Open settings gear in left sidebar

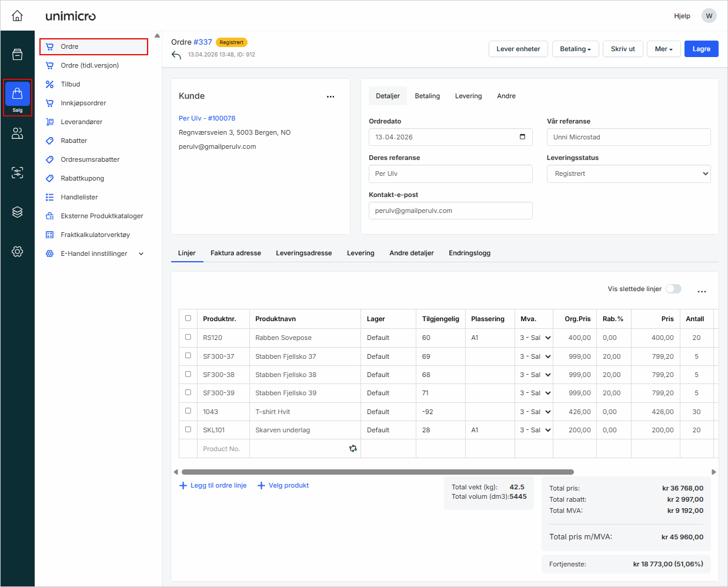pyautogui.click(x=18, y=251)
